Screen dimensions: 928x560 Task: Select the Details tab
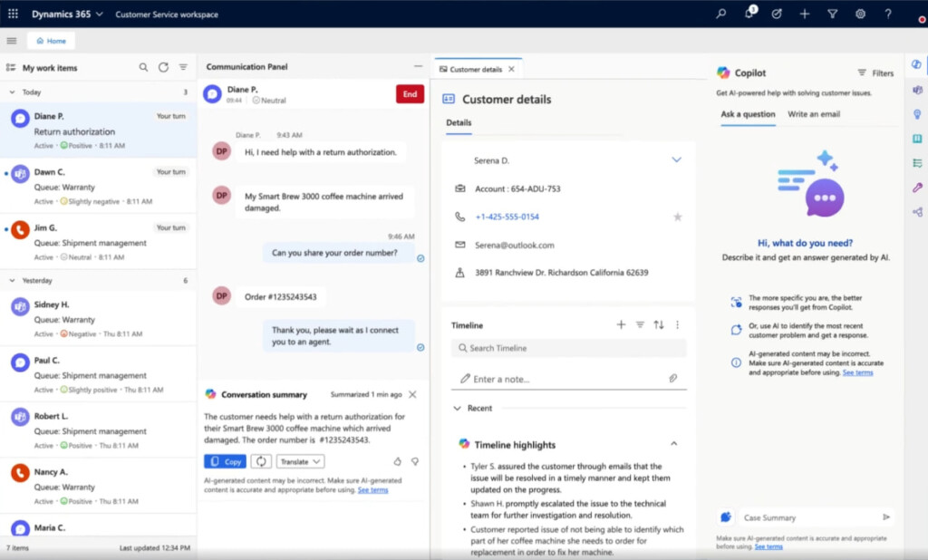(459, 122)
